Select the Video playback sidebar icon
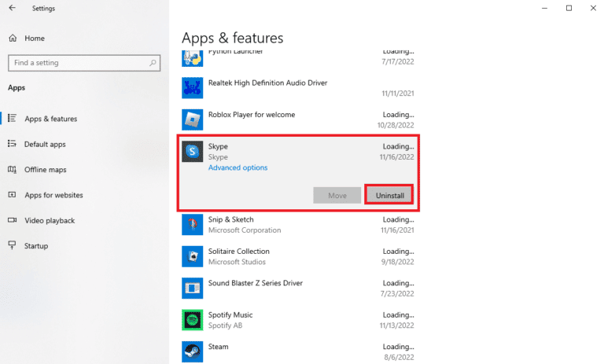Screen dimensions: 604x364 12,220
